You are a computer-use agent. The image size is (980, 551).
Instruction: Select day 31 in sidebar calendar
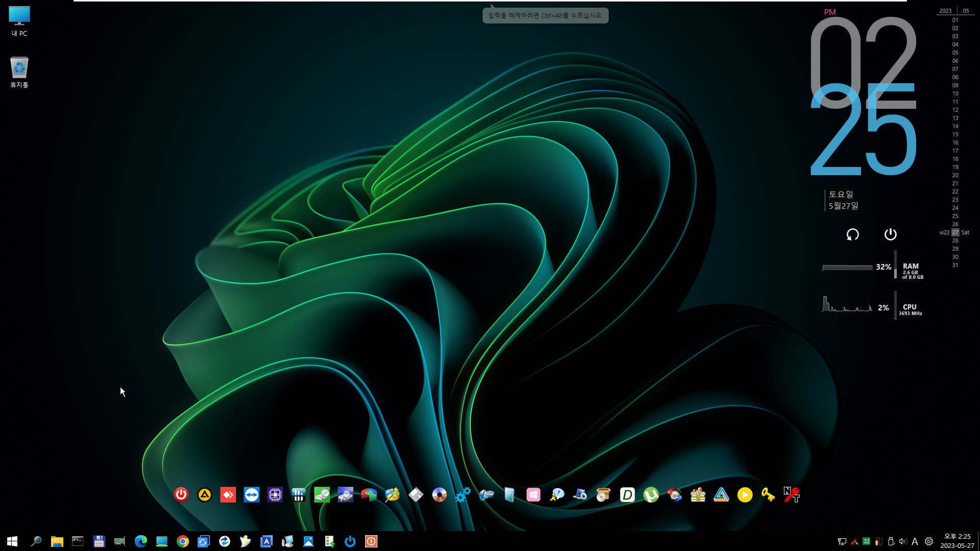click(x=955, y=265)
